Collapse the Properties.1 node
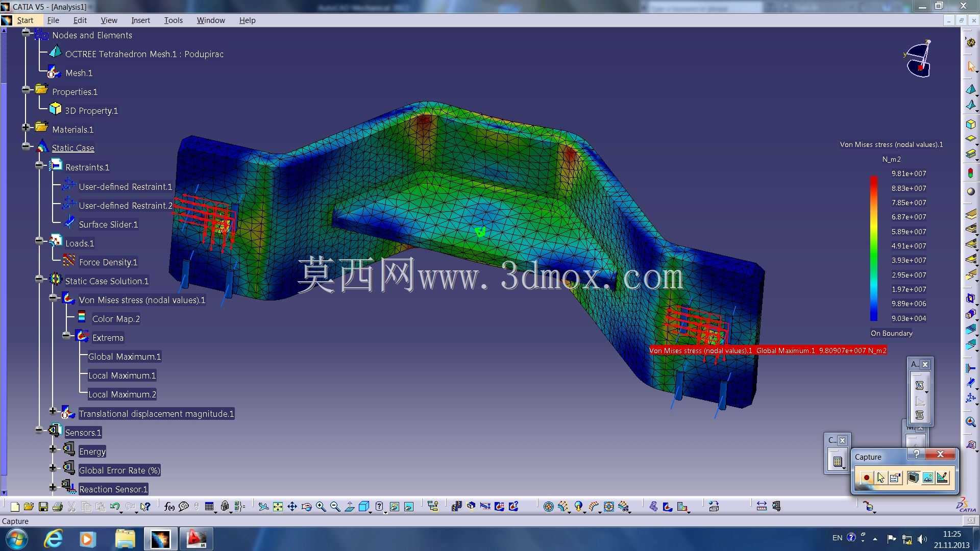 pyautogui.click(x=26, y=89)
